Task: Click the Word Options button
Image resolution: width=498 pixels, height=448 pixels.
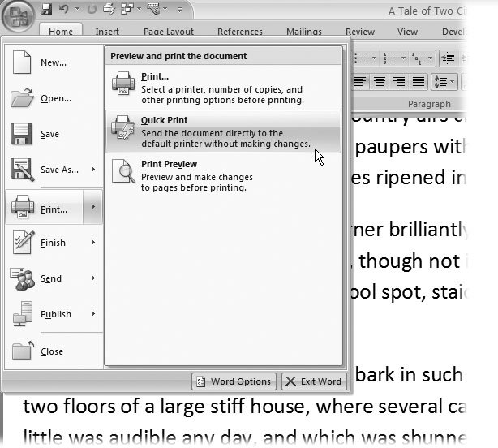Action: point(233,381)
